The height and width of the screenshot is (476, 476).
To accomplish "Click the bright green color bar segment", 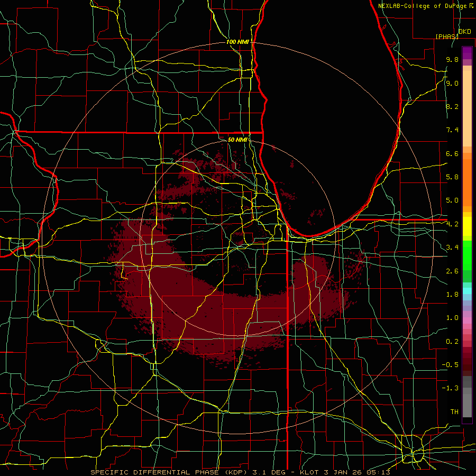I will click(467, 255).
